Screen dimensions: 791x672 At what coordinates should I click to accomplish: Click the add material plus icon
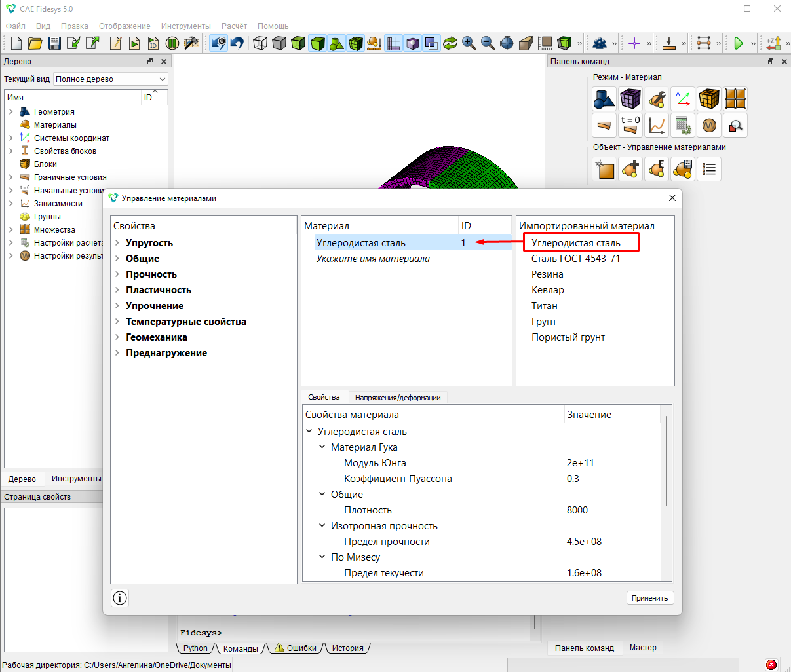pyautogui.click(x=630, y=169)
